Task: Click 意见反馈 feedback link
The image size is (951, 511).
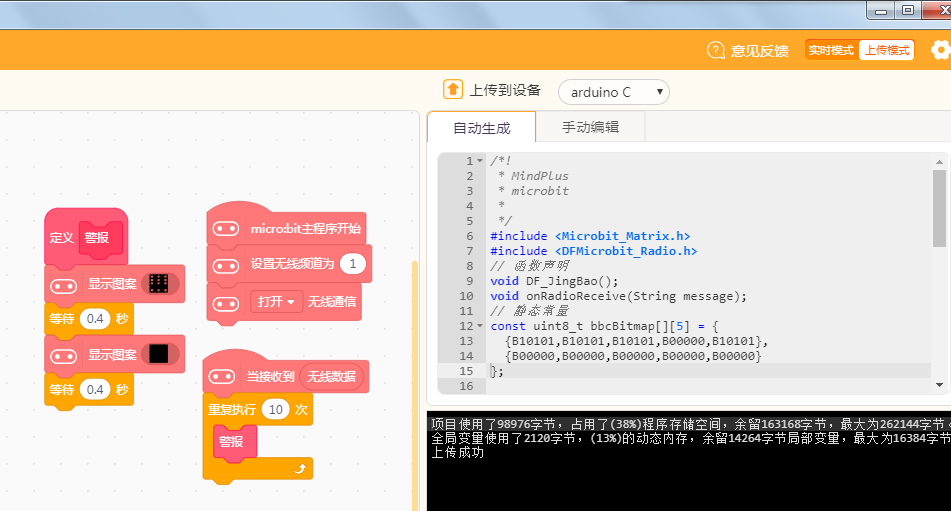Action: (759, 51)
